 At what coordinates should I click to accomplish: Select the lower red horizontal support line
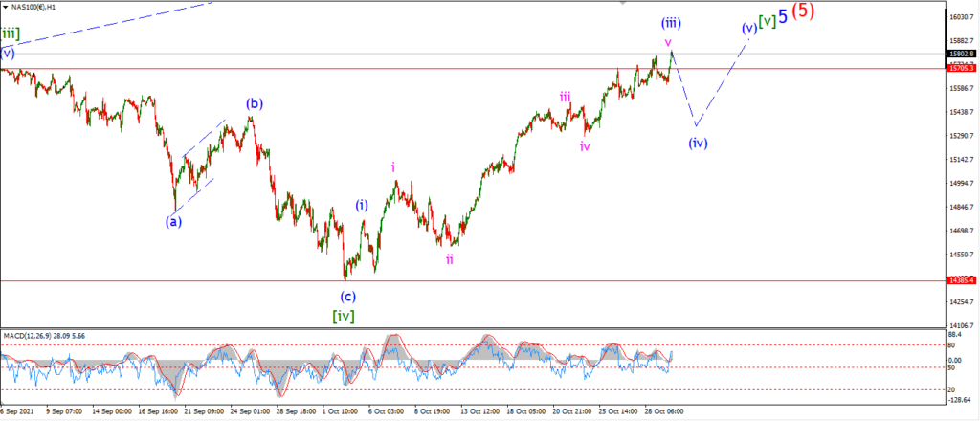click(x=473, y=280)
